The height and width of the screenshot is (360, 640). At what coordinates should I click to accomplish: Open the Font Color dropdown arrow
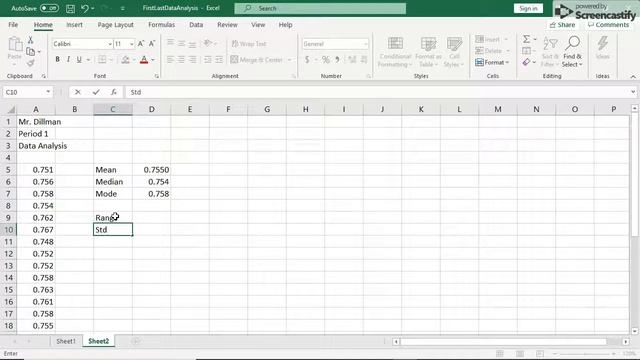tap(153, 60)
